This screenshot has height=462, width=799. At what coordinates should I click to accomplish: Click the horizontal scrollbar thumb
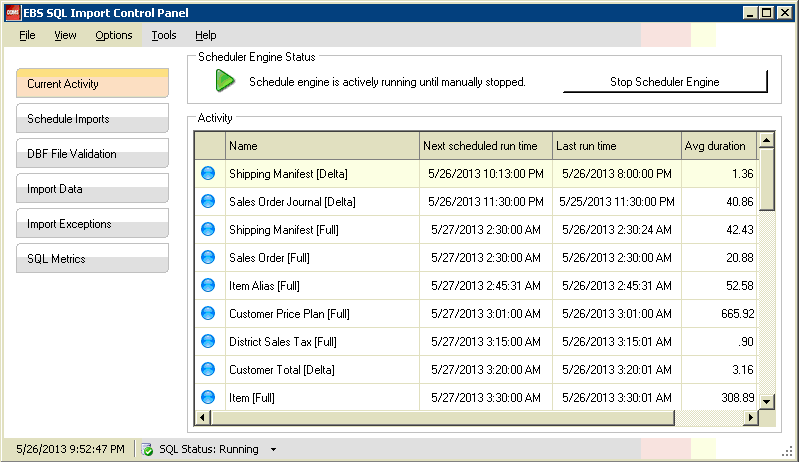(x=442, y=418)
